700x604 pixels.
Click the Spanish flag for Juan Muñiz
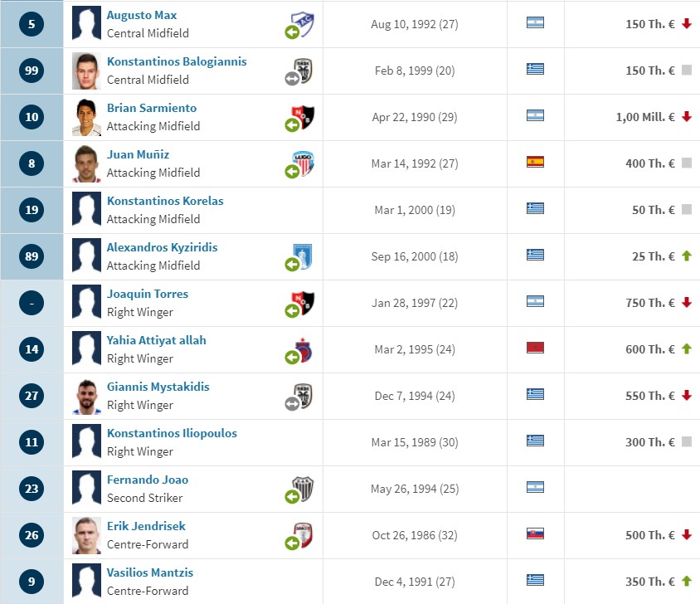click(535, 162)
